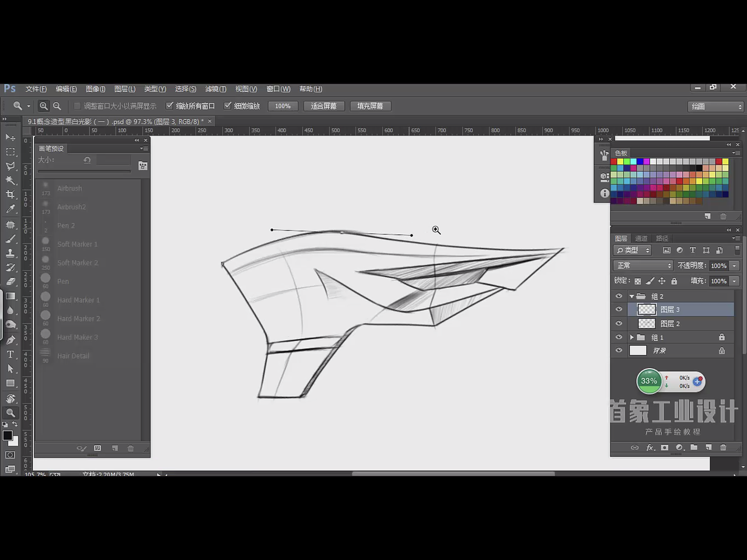The image size is (747, 560).
Task: Select the History Brush tool
Action: point(11,267)
